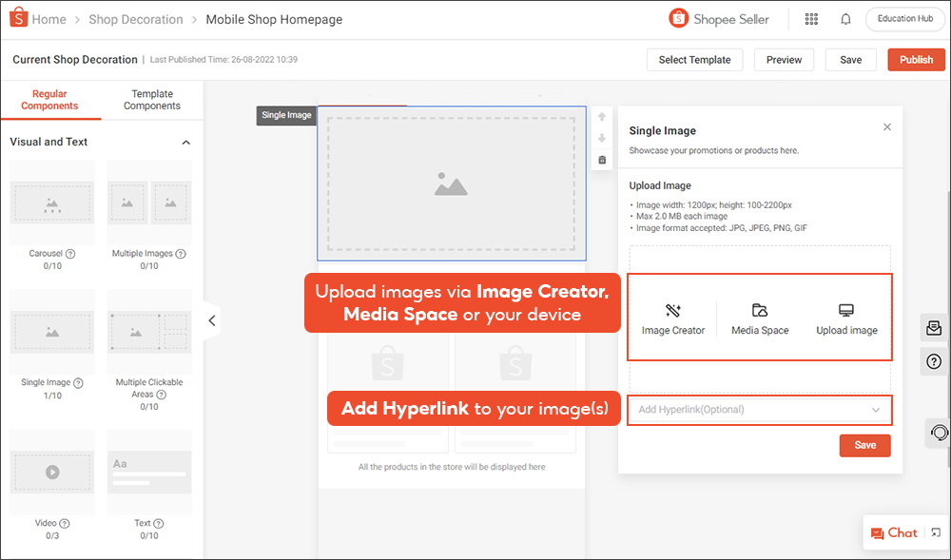Open the Select Template button
951x560 pixels.
(694, 60)
